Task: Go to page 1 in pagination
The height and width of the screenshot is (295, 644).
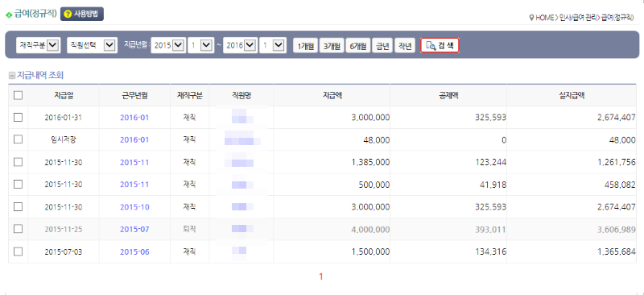Action: pos(321,277)
